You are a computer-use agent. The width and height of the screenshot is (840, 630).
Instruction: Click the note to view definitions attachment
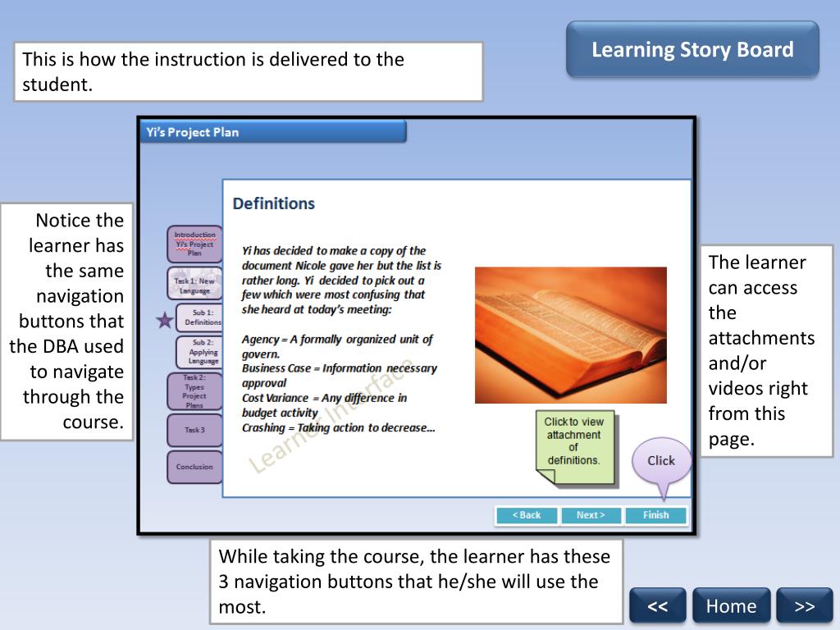click(574, 448)
